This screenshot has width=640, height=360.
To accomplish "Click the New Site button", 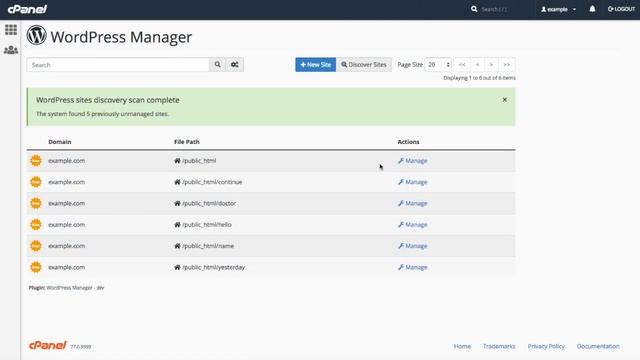I will point(316,64).
